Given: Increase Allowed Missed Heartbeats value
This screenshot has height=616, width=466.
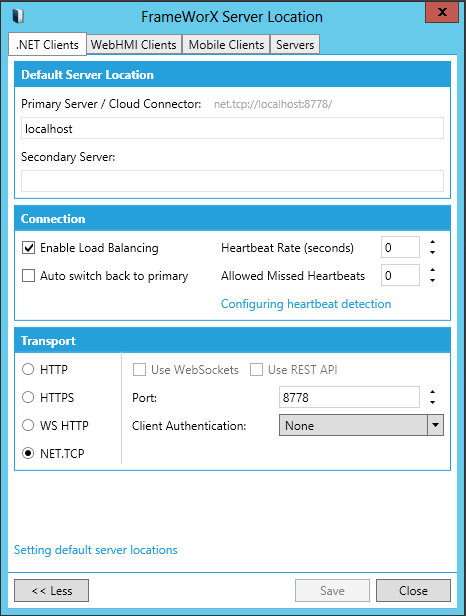Looking at the screenshot, I should 432,270.
